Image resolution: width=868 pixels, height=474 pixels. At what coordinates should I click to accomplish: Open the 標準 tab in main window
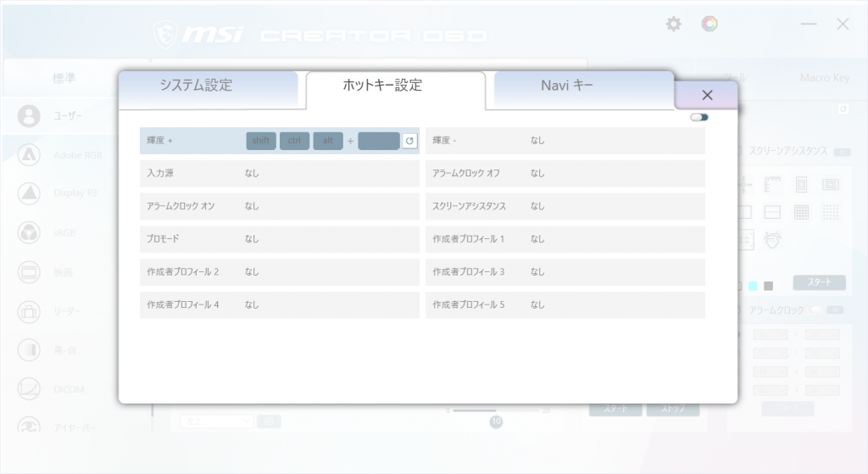64,78
